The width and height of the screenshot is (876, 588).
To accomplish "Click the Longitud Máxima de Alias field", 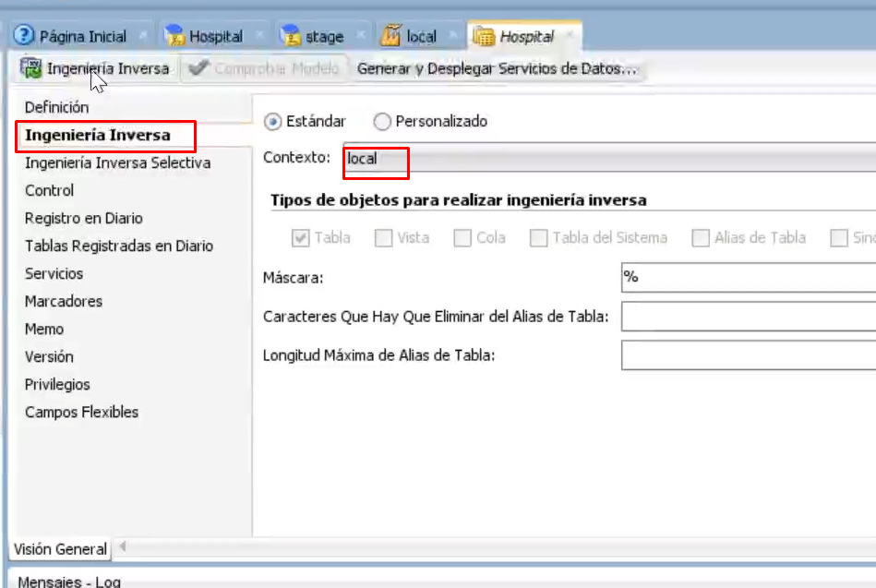I will pos(749,355).
